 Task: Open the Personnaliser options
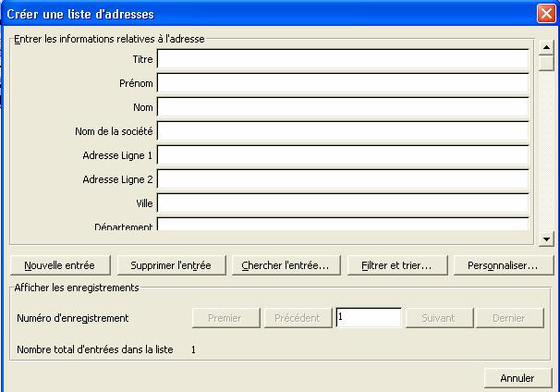(503, 265)
